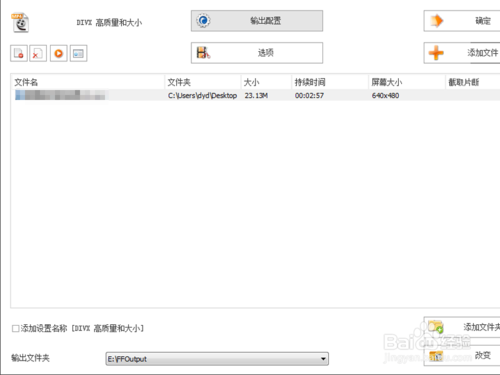
Task: Click the C:\Users\dyd\Desktop folder cell
Action: pos(202,96)
